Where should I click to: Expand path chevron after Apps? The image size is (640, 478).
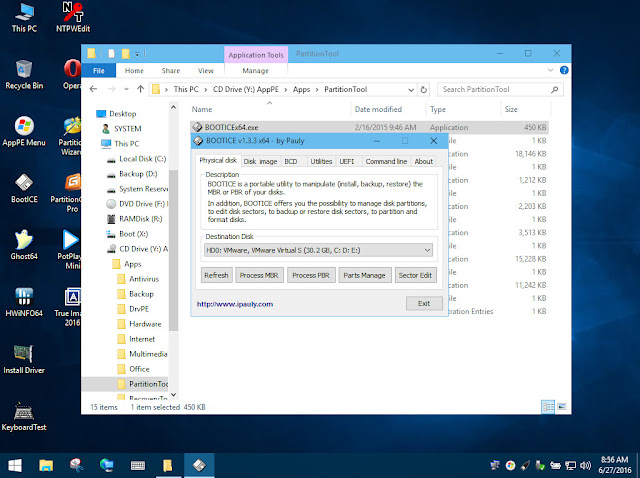[317, 89]
